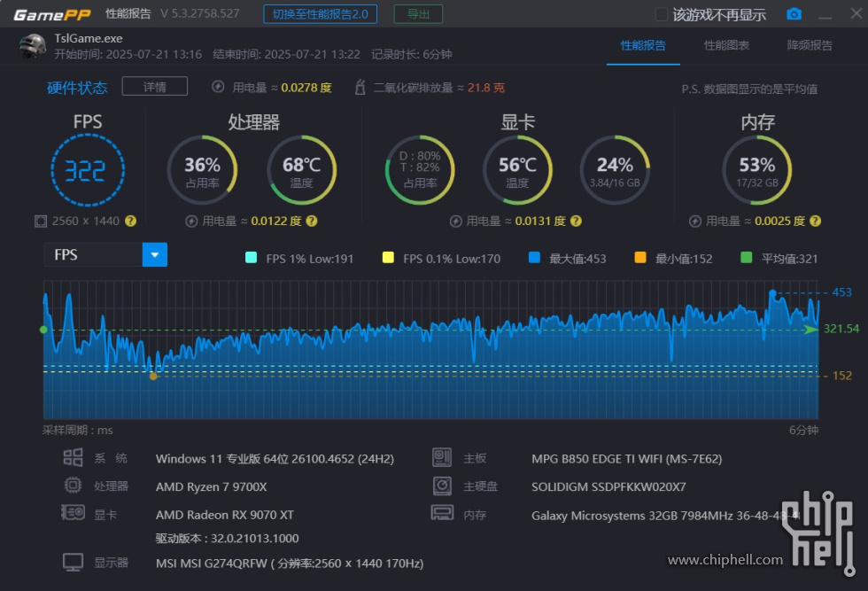The width and height of the screenshot is (868, 591).
Task: Click the CO2 bottle icon beside 二氧化碳排放量
Action: coord(360,87)
